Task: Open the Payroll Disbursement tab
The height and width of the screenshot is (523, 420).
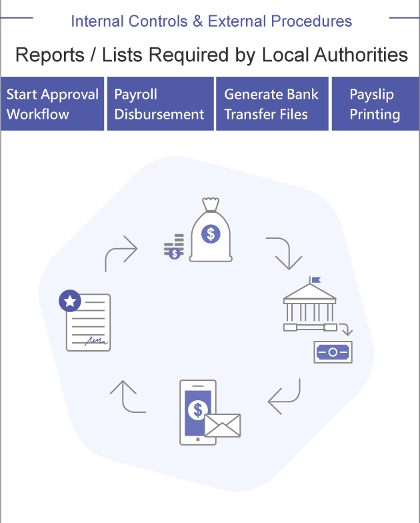Action: point(159,104)
